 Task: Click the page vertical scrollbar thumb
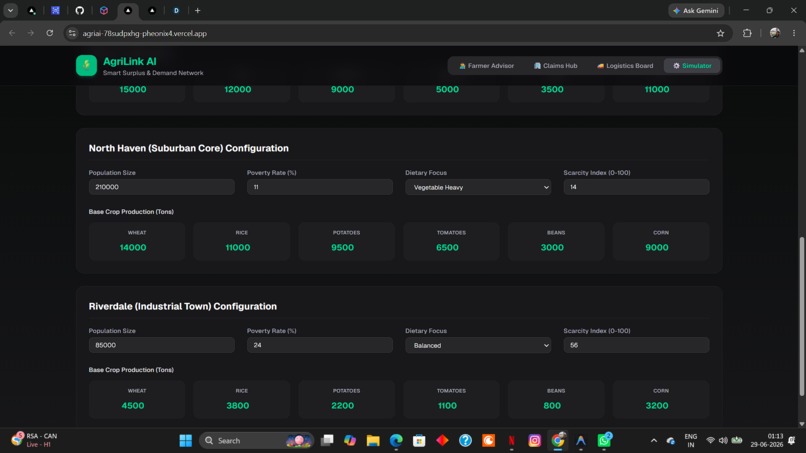802,316
